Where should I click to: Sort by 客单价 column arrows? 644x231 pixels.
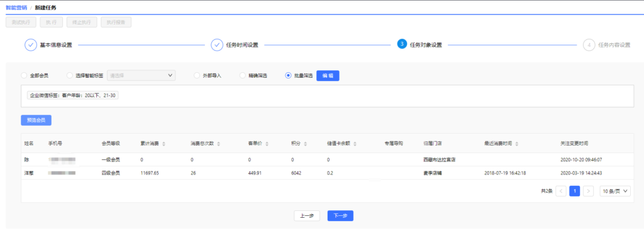267,144
